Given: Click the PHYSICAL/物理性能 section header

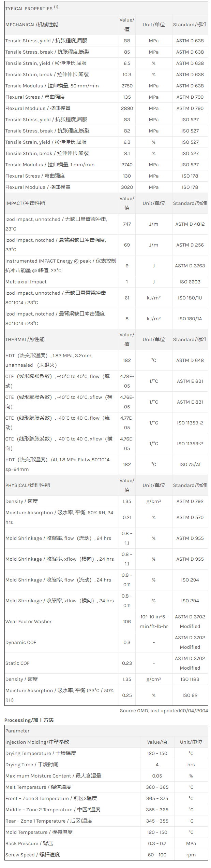Looking at the screenshot, I should click(28, 485).
